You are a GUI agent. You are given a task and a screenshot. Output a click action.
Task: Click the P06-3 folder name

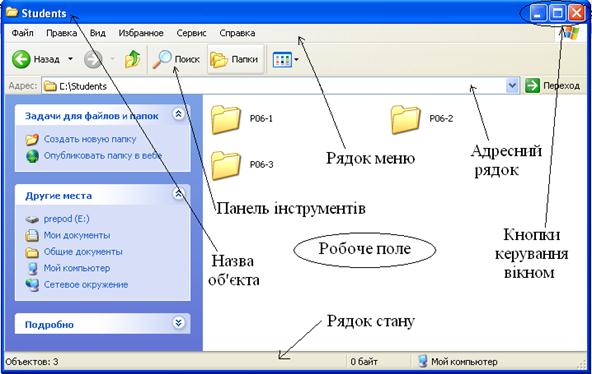(261, 165)
